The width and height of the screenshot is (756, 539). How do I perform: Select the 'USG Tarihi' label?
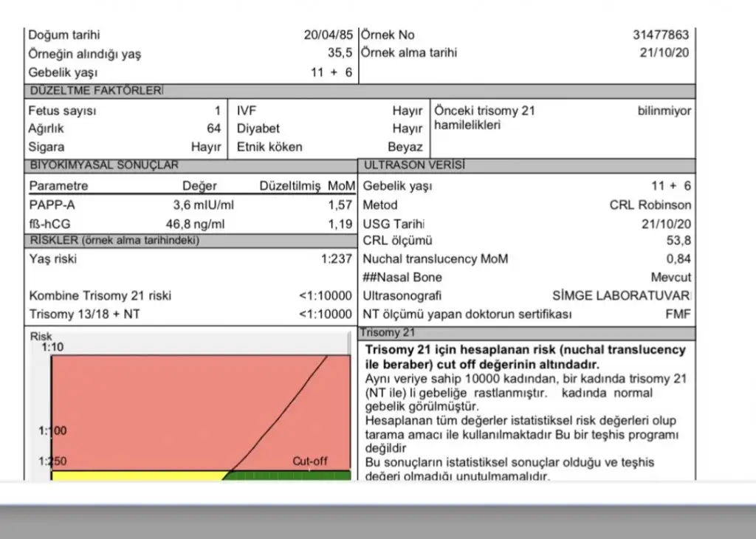point(394,224)
